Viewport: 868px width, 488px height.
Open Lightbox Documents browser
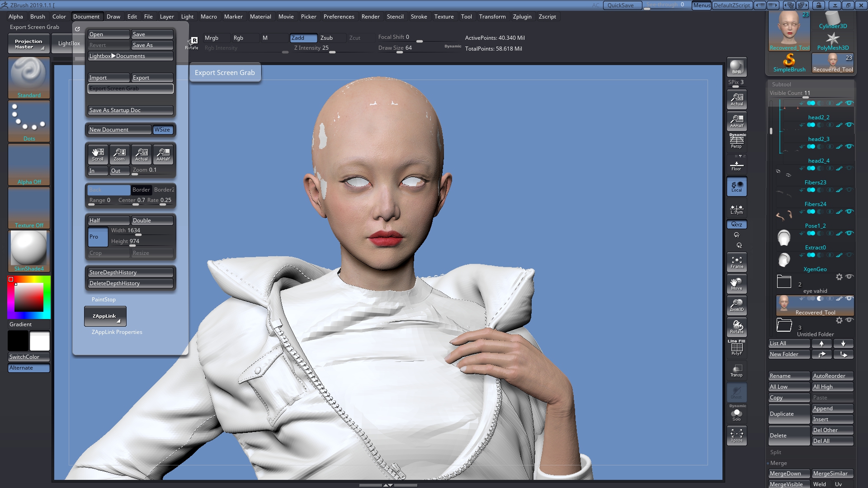coord(131,56)
